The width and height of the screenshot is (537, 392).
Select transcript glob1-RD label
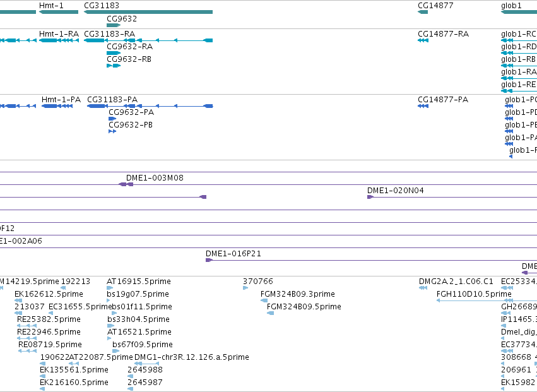tap(519, 47)
